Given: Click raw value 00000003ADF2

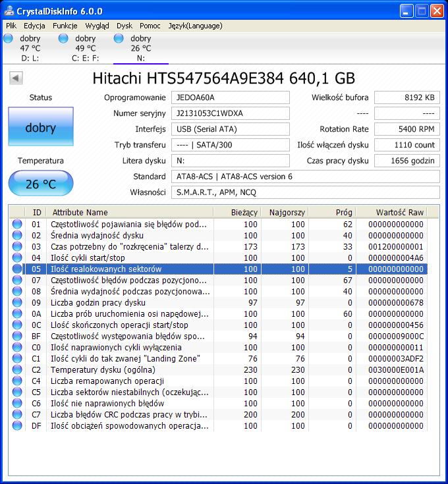Looking at the screenshot, I should tap(396, 358).
